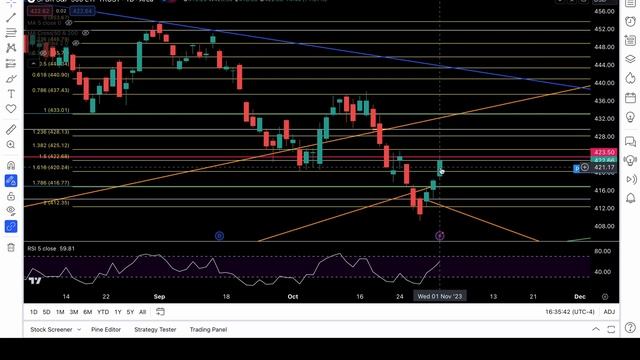Open the Fibonacci retracement tools
Image resolution: width=640 pixels, height=360 pixels.
[11, 33]
